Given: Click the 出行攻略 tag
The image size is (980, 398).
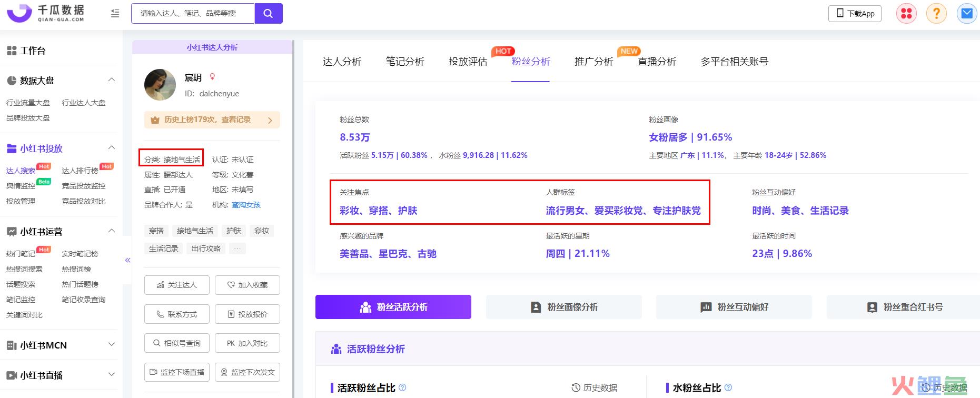Looking at the screenshot, I should pyautogui.click(x=206, y=248).
